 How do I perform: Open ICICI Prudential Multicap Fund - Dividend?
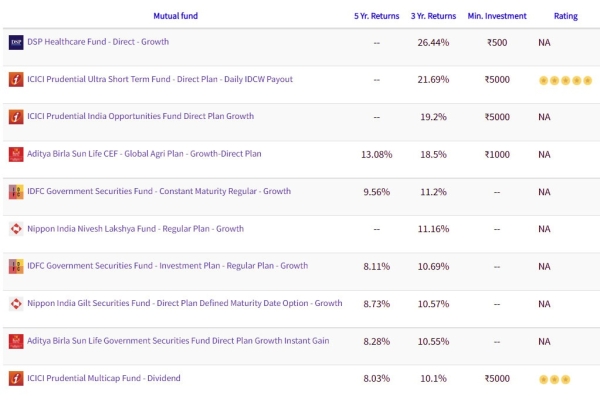(104, 378)
